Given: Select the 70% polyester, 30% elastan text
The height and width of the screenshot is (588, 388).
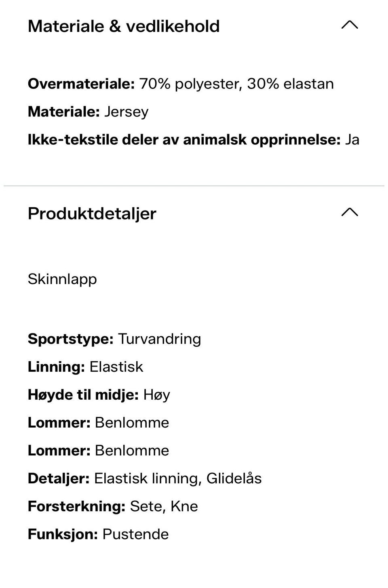Looking at the screenshot, I should click(236, 84).
